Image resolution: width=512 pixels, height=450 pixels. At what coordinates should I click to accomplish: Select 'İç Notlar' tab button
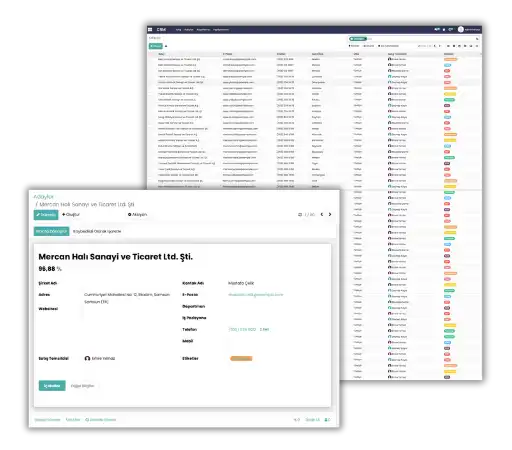(x=52, y=386)
